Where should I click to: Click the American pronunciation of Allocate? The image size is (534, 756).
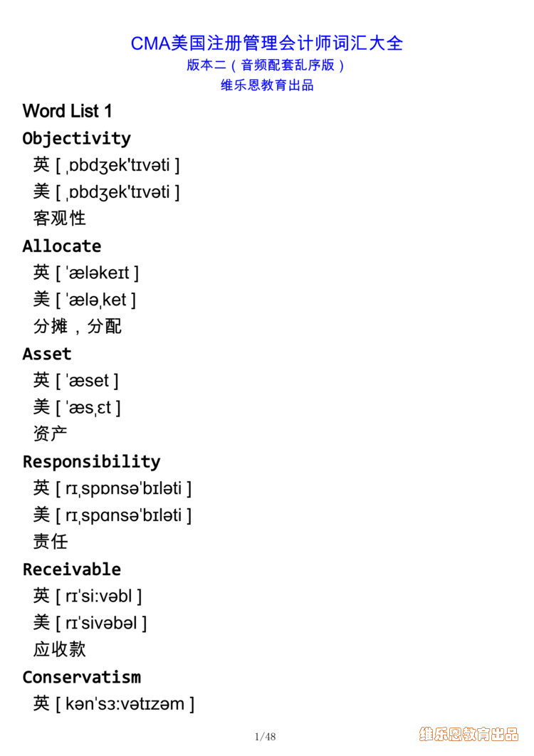[x=85, y=300]
